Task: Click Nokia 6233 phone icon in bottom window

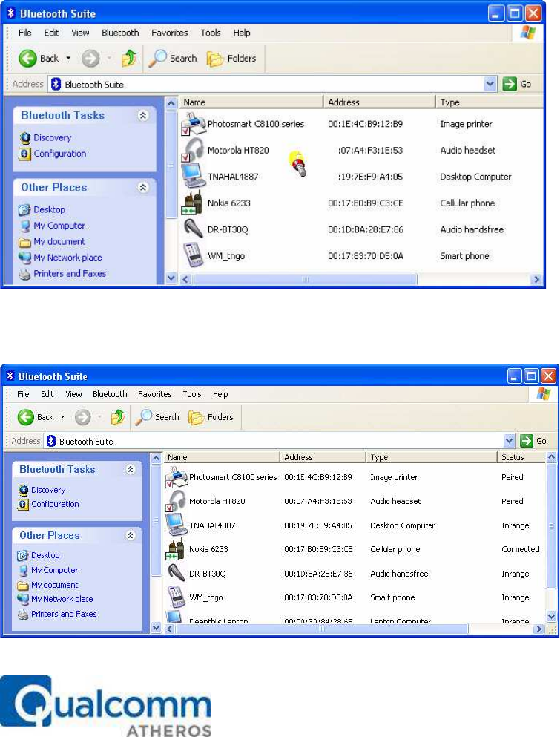Action: point(176,549)
